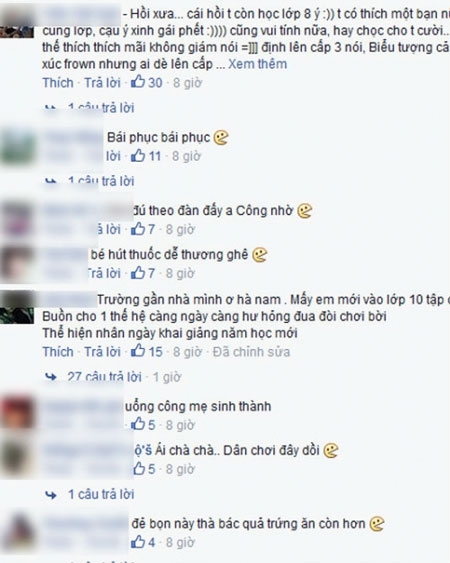Open the 'Đã chỉnh sửa' edit history link
450x563 pixels.
click(x=251, y=352)
